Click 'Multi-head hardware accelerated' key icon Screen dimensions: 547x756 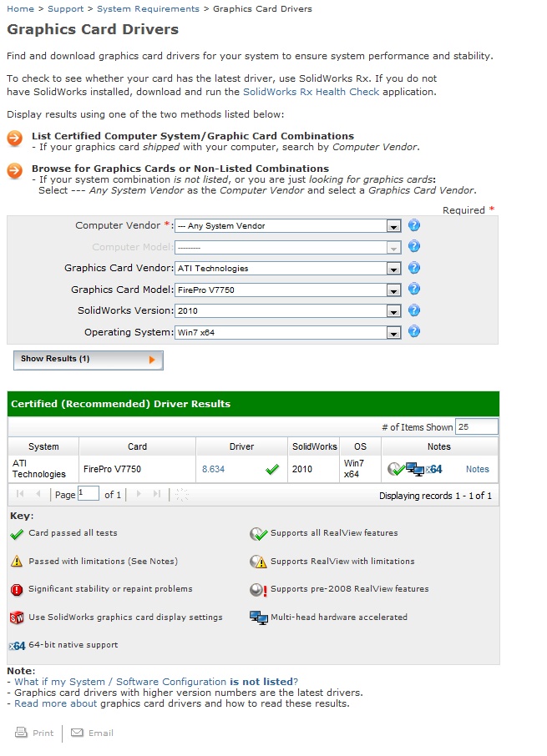[259, 617]
